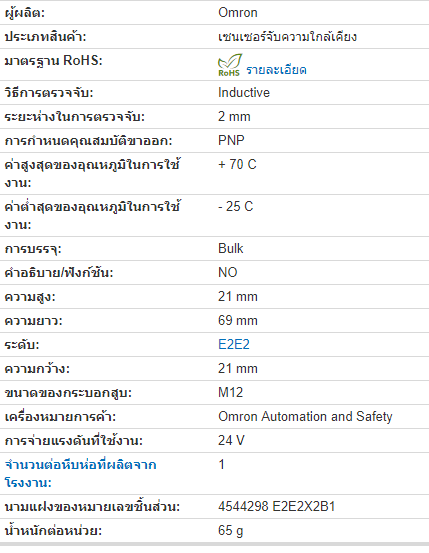The height and width of the screenshot is (553, 429).
Task: Open the E2E2 series link
Action: (x=234, y=344)
